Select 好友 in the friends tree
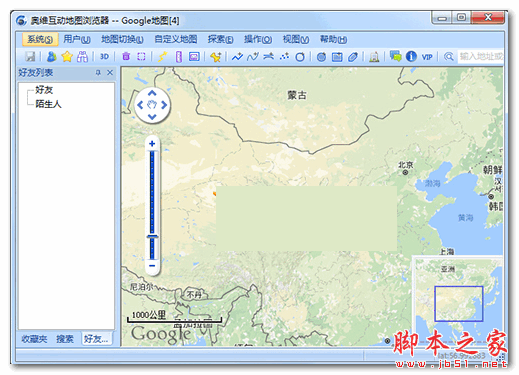Viewport: 519px width, 375px height. (44, 90)
